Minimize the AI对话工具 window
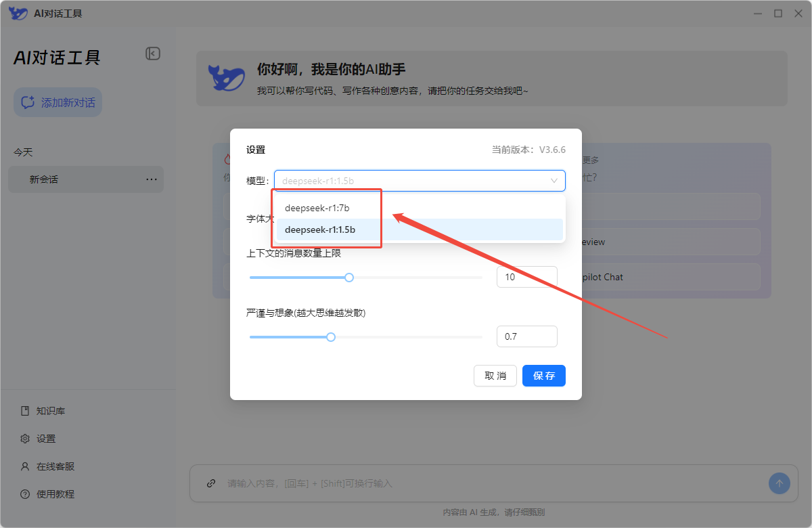The height and width of the screenshot is (528, 812). (757, 13)
